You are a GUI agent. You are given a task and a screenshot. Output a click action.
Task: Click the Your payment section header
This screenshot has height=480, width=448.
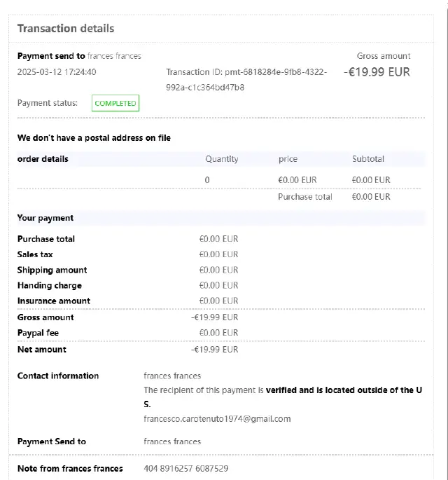tap(45, 218)
